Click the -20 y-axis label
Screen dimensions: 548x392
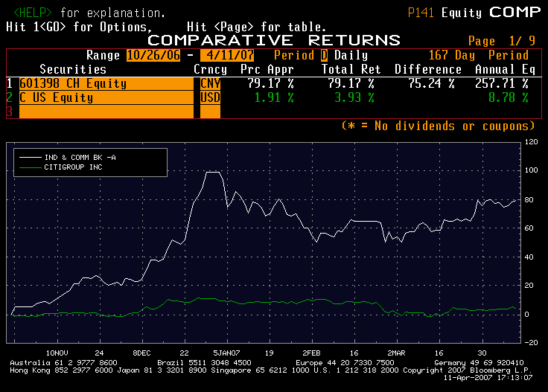(531, 342)
